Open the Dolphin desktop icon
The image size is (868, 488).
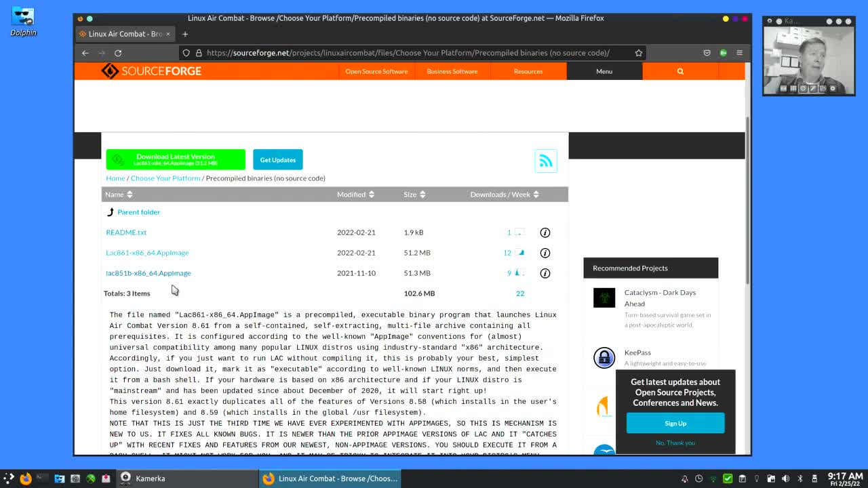[x=22, y=22]
